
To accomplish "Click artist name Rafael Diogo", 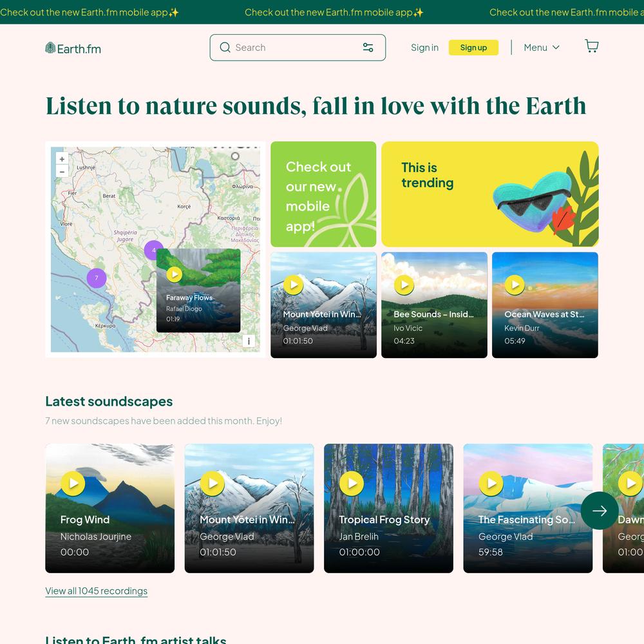I will (184, 309).
